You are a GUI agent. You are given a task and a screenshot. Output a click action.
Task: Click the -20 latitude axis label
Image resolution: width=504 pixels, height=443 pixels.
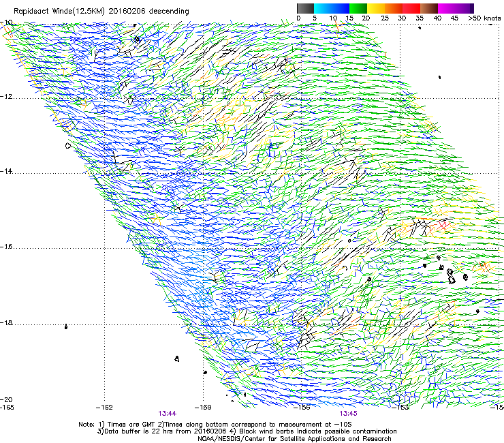[x=6, y=399]
